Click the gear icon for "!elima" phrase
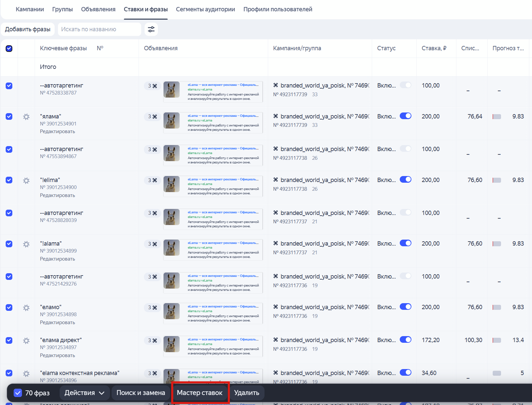 coord(26,180)
